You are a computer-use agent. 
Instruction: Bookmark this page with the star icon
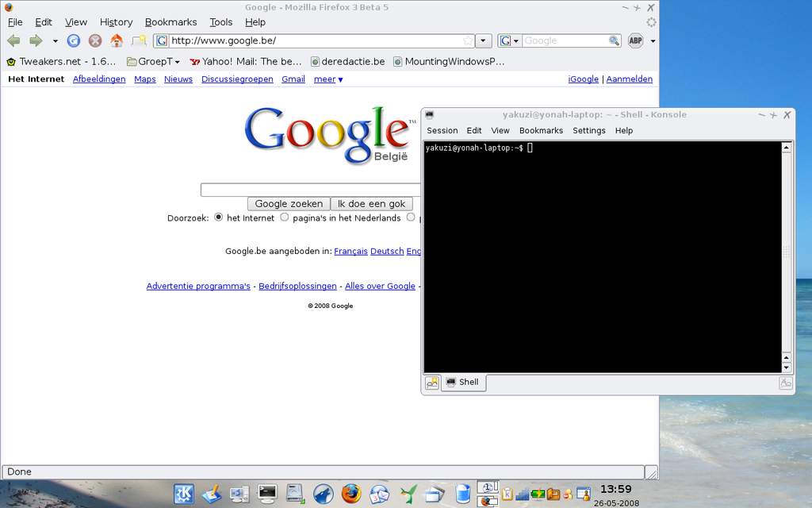(468, 40)
